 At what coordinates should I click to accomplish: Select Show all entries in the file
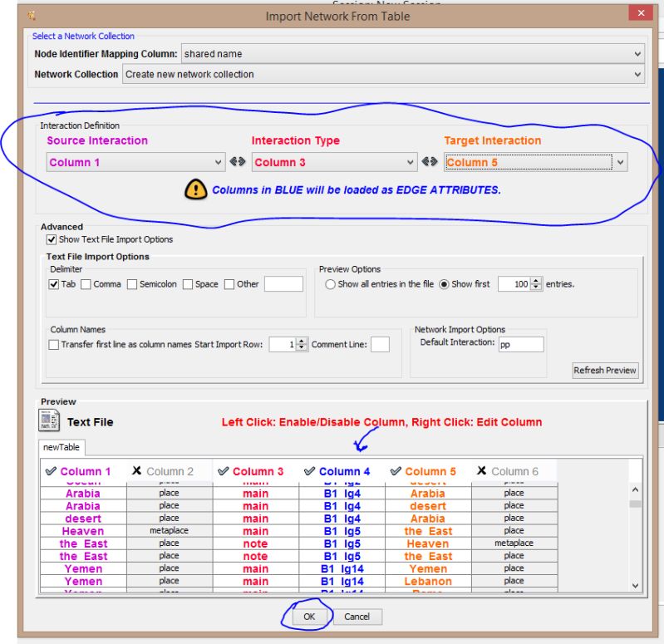pos(330,284)
